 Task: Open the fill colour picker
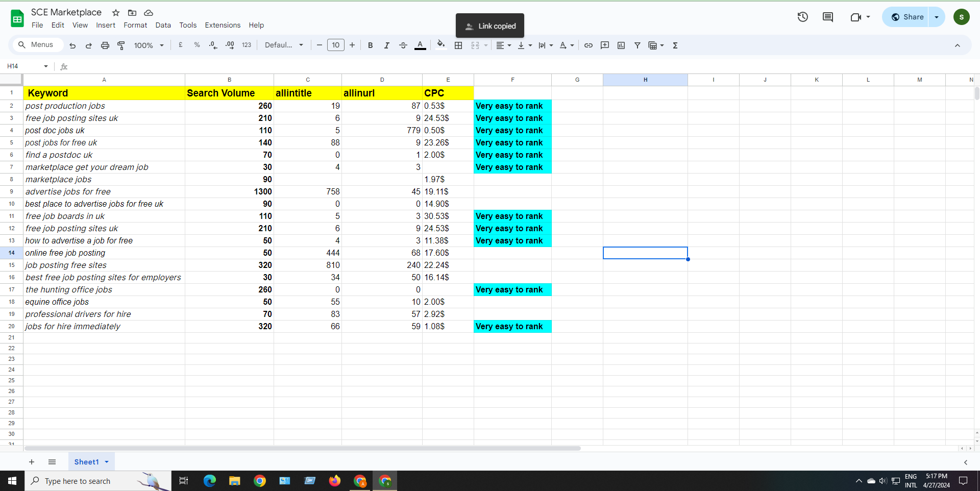(x=441, y=45)
